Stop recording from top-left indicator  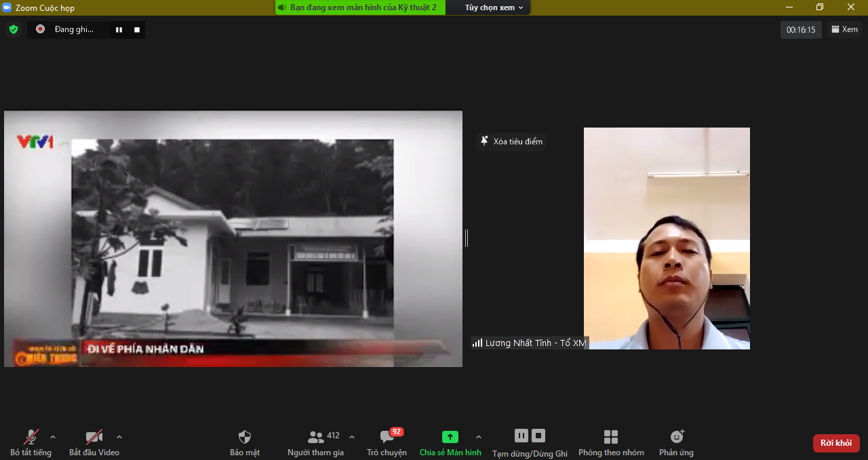(x=137, y=30)
